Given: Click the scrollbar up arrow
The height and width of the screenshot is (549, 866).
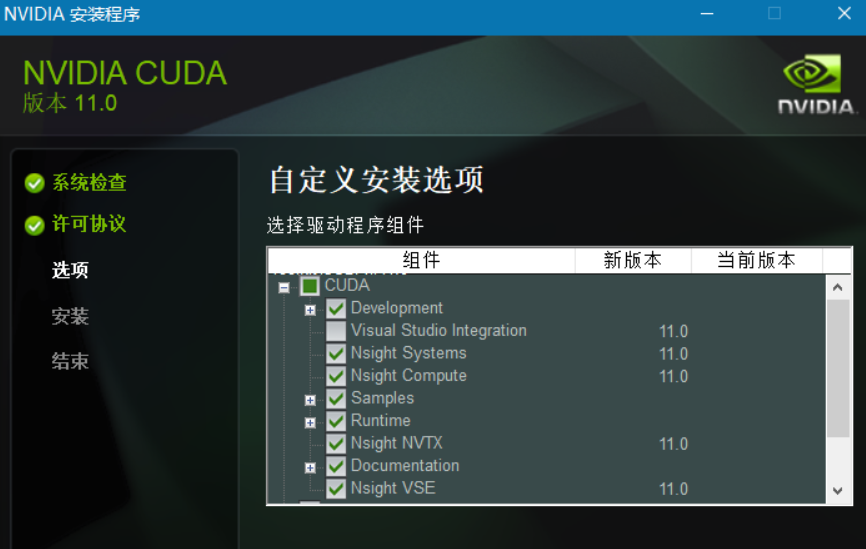Looking at the screenshot, I should (838, 287).
